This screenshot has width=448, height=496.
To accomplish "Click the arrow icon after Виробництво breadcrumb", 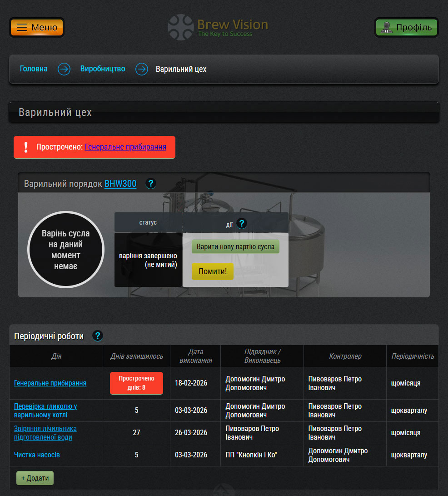I will click(142, 69).
